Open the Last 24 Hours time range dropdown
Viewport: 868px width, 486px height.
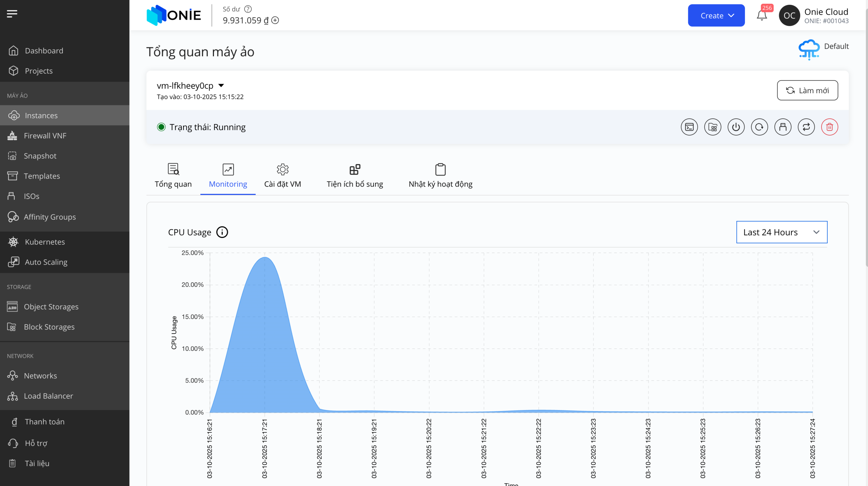(782, 232)
